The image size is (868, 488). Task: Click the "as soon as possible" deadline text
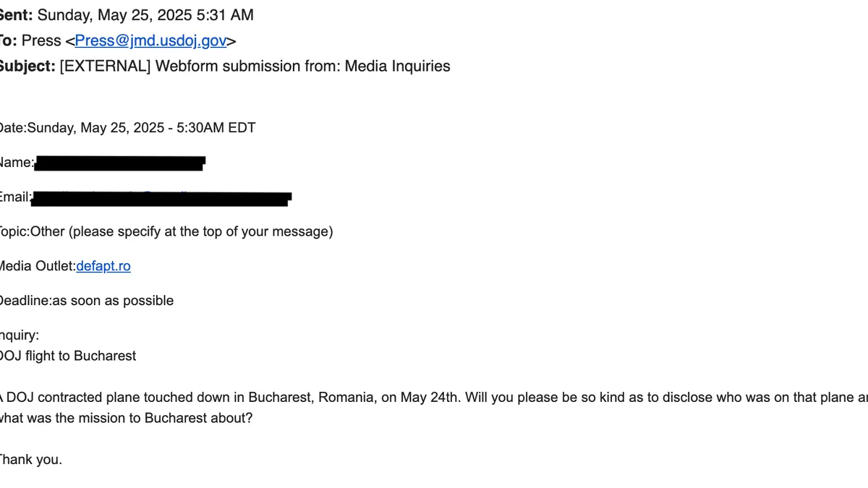pos(113,301)
